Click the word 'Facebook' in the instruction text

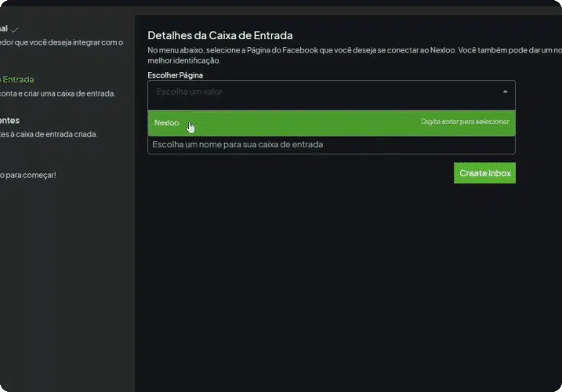[x=300, y=50]
